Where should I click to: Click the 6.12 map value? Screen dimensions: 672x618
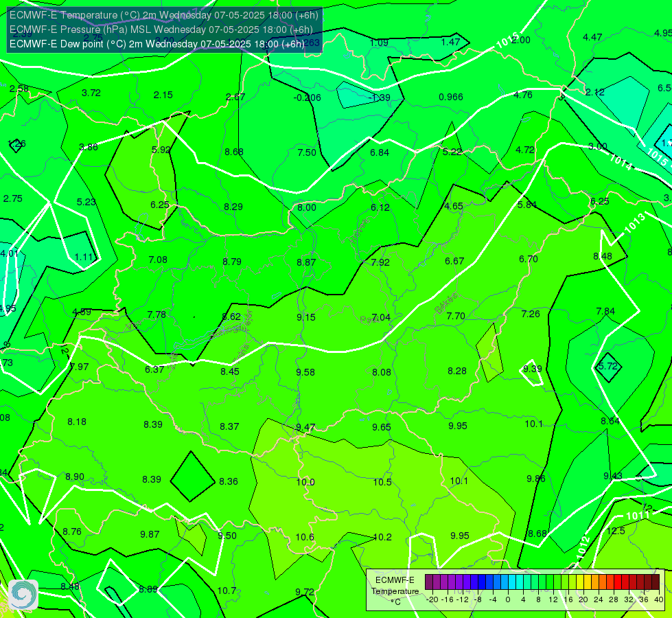(380, 207)
